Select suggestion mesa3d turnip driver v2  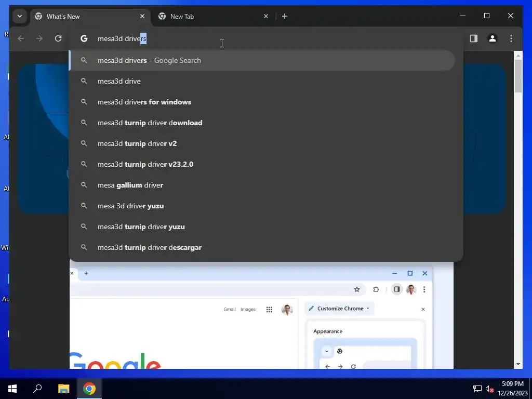click(262, 143)
